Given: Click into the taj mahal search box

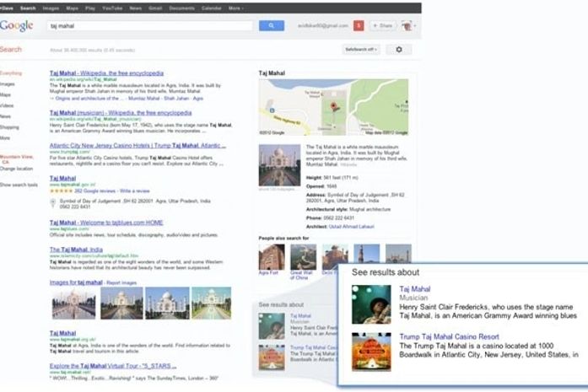Looking at the screenshot, I should [x=149, y=25].
